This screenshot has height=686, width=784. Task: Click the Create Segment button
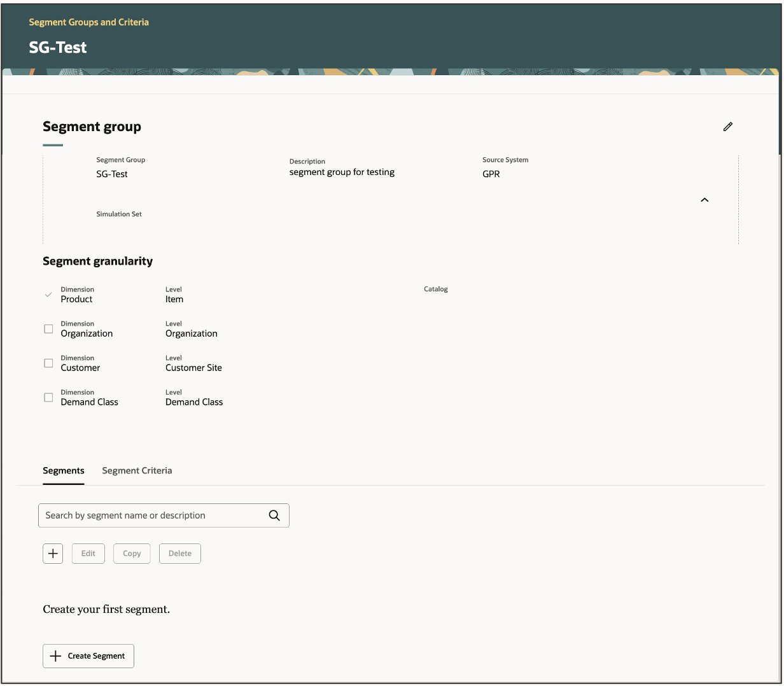[x=88, y=656]
